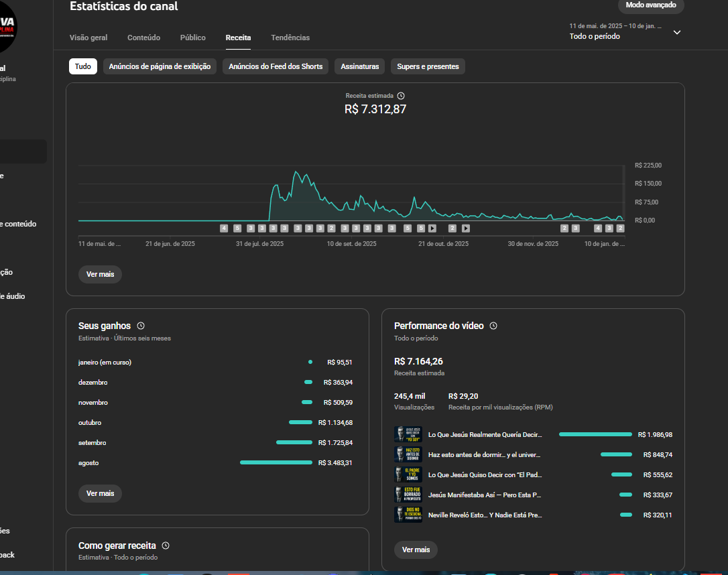Enable the 'Supers e presentes' filter chip
Screen dimensions: 728x575
428,66
